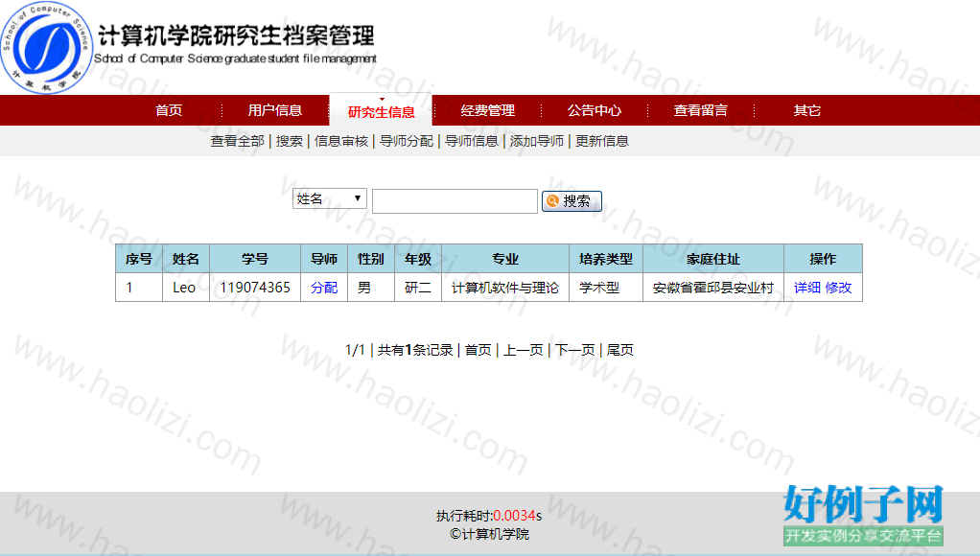The image size is (980, 556).
Task: Click the 年级 column header
Action: coord(418,259)
